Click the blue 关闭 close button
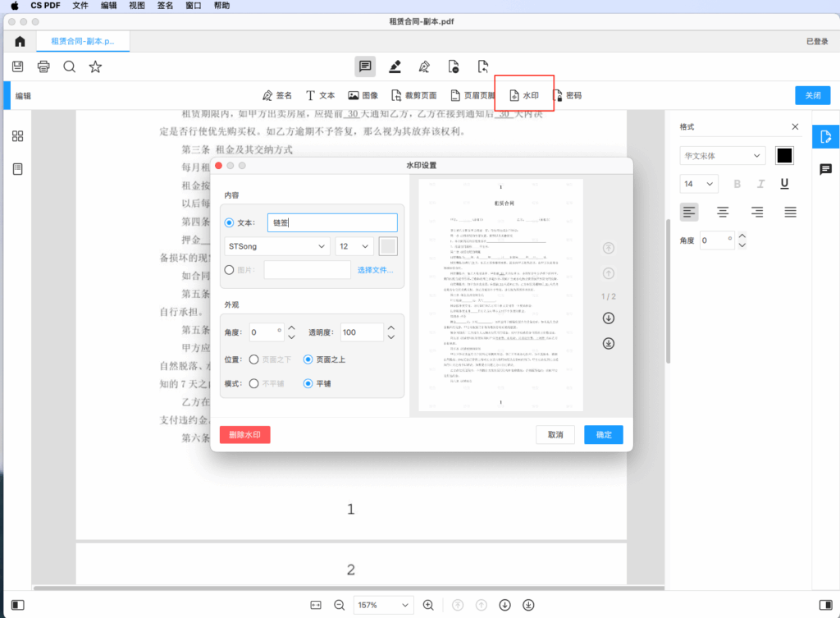Screen dimensions: 840x618 coord(813,95)
